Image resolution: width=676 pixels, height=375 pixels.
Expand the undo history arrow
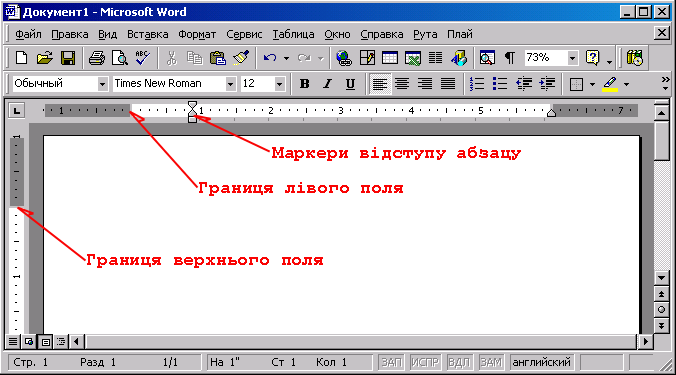pos(286,58)
